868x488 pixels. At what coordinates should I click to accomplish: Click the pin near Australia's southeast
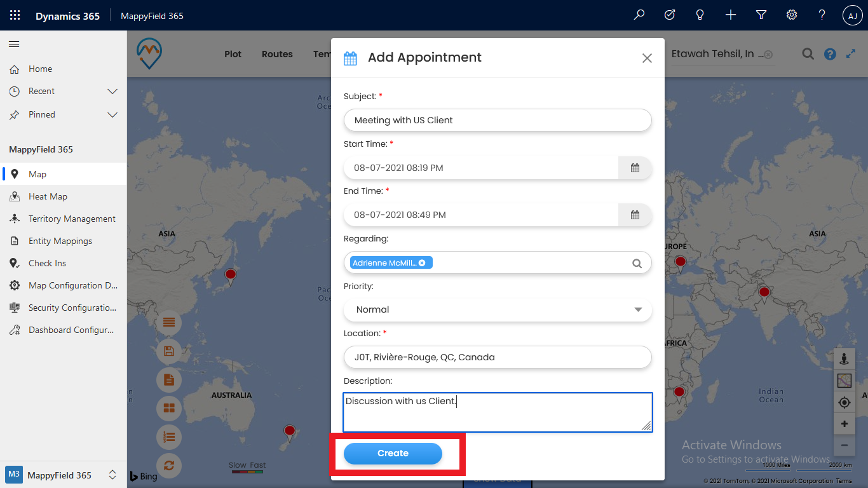point(290,433)
